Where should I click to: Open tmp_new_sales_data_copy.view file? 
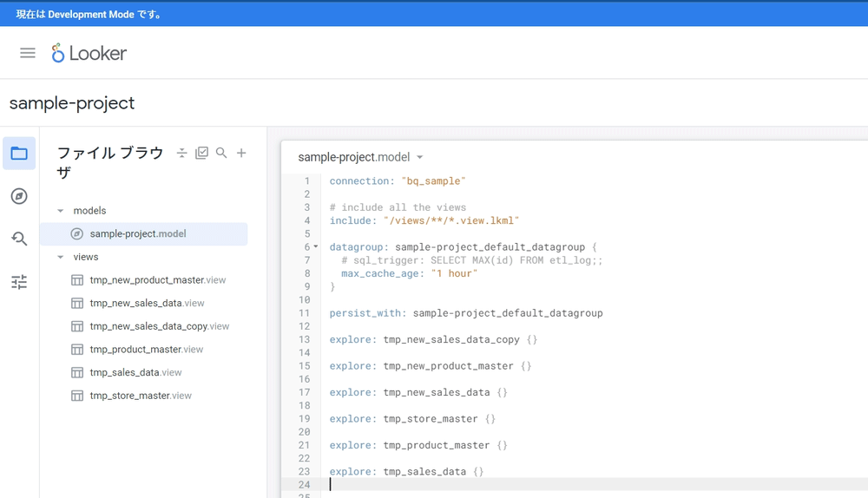[x=159, y=326]
